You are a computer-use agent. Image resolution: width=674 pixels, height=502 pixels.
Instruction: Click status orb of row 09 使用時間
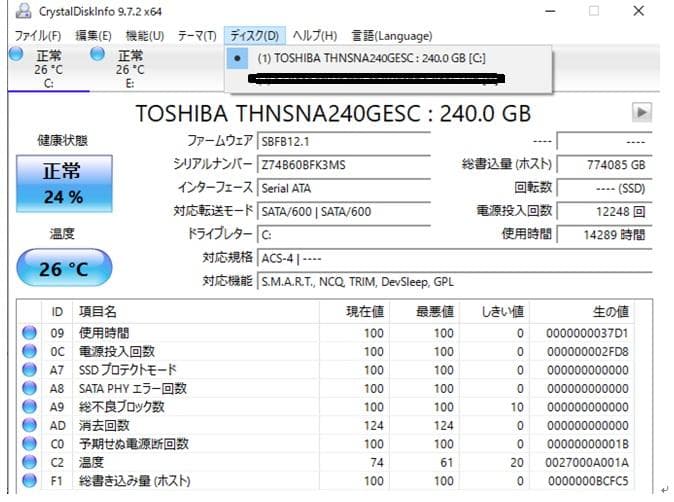[29, 333]
